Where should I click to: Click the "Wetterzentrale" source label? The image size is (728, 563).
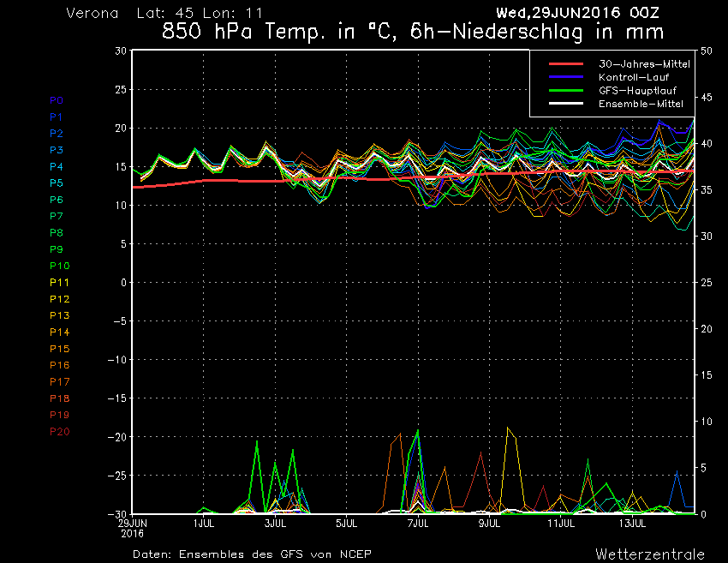point(650,554)
